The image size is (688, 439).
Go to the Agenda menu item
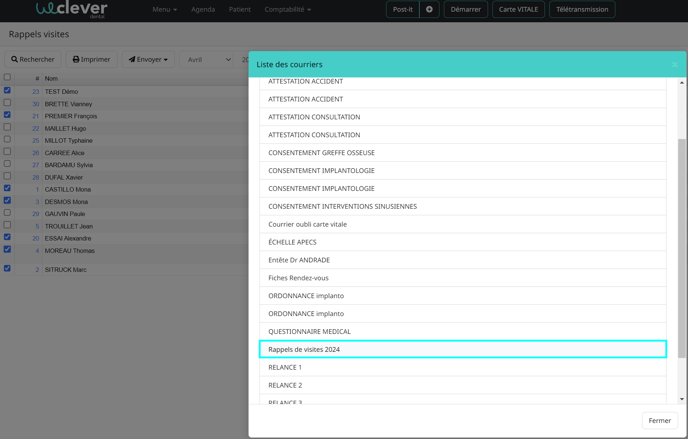pos(203,9)
